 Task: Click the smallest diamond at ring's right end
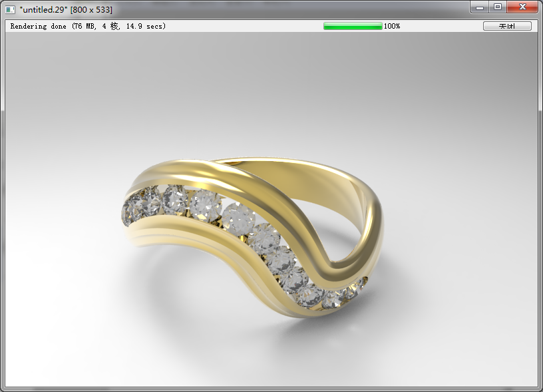pos(360,284)
